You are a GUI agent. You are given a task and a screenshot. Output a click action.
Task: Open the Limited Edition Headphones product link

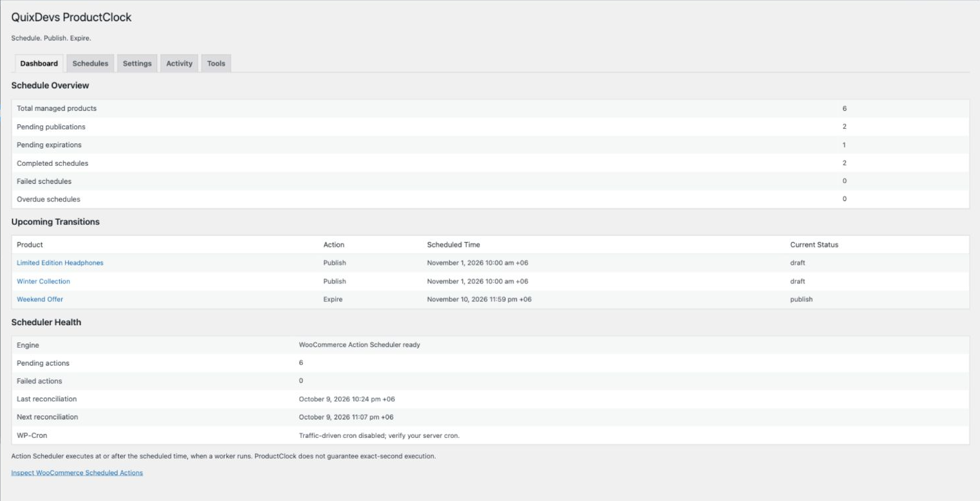pyautogui.click(x=60, y=263)
